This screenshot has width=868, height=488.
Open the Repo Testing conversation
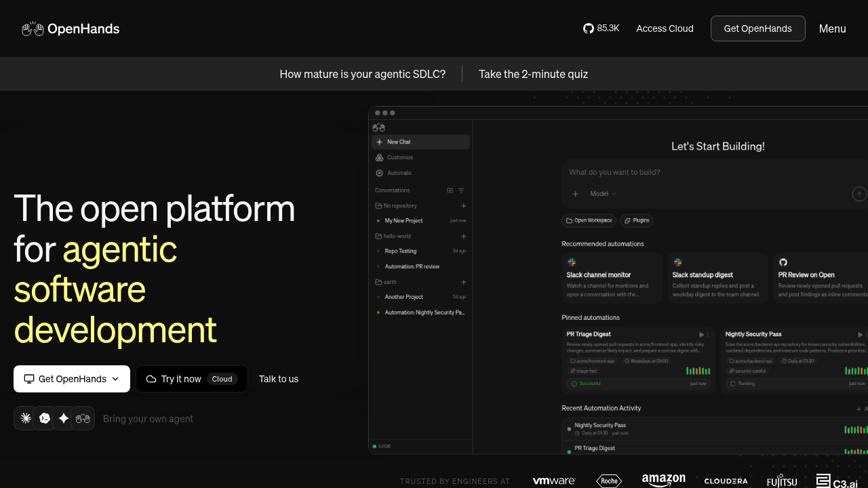click(x=420, y=251)
